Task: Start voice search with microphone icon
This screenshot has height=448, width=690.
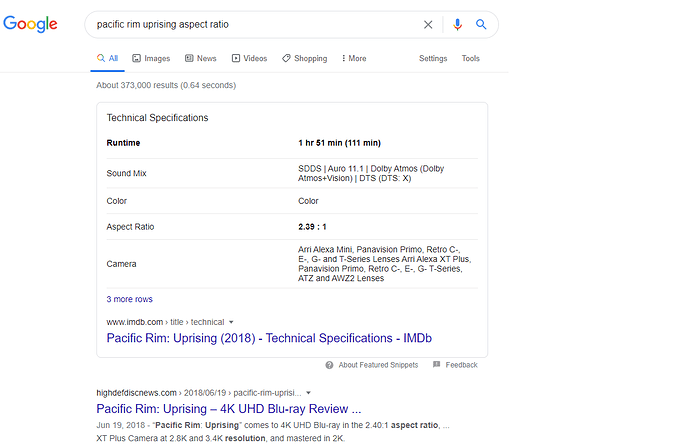Action: tap(457, 24)
